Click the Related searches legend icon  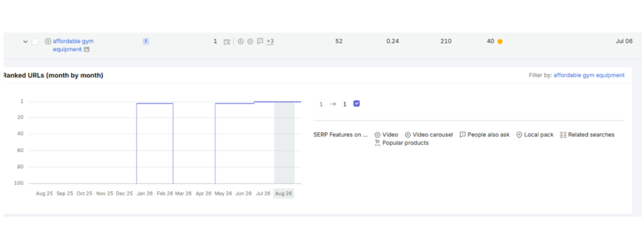563,135
